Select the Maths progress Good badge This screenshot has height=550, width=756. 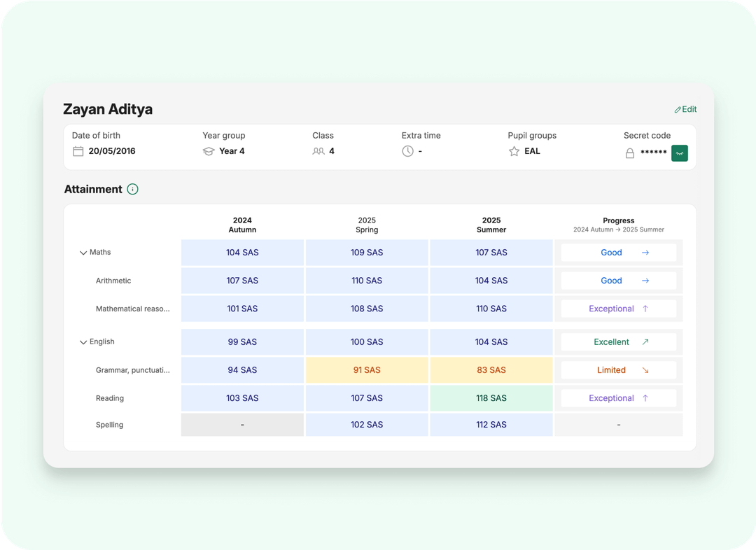pyautogui.click(x=619, y=253)
